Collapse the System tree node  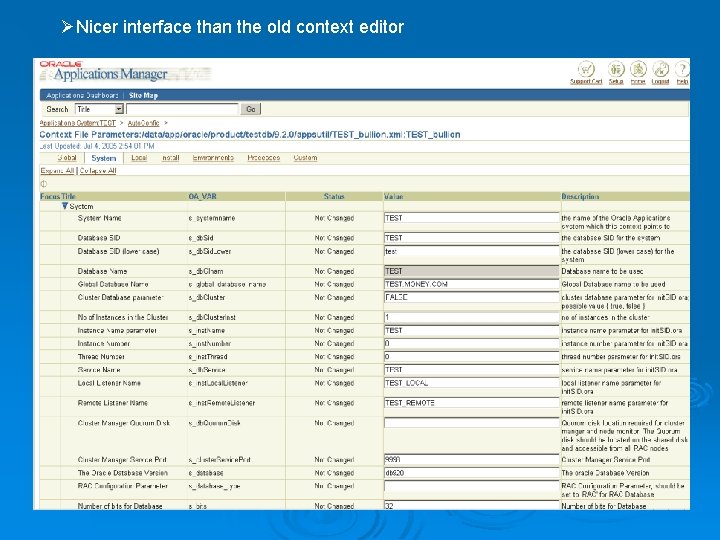65,206
